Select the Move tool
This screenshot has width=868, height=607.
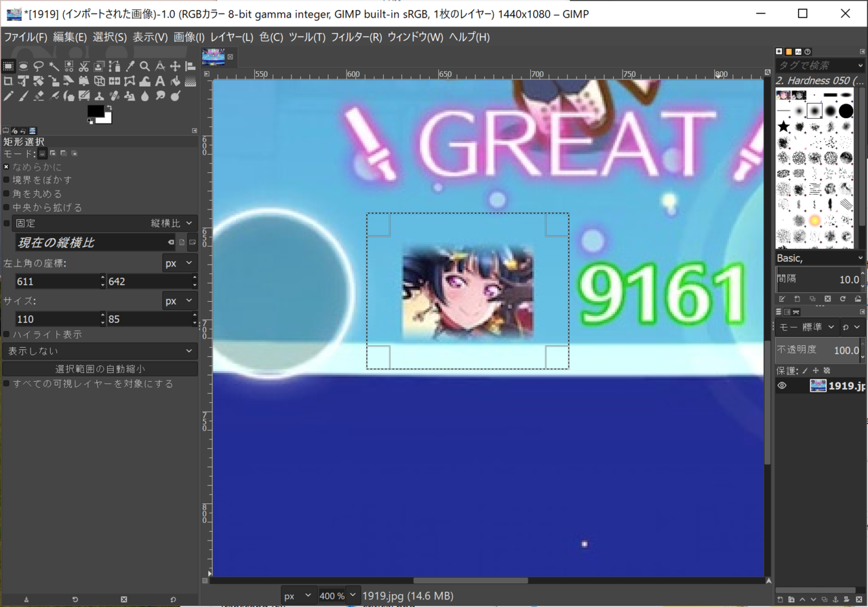[x=175, y=66]
